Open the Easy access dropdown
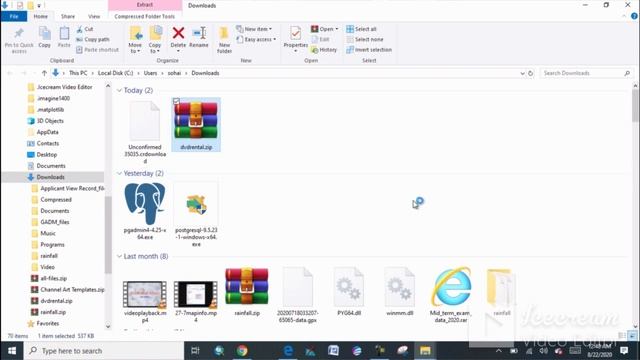The width and height of the screenshot is (640, 360). (256, 40)
